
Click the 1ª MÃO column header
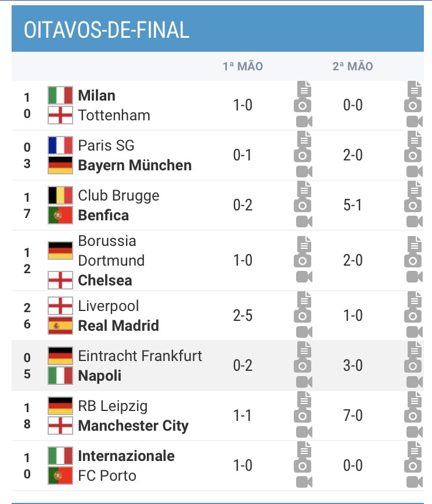coord(243,66)
